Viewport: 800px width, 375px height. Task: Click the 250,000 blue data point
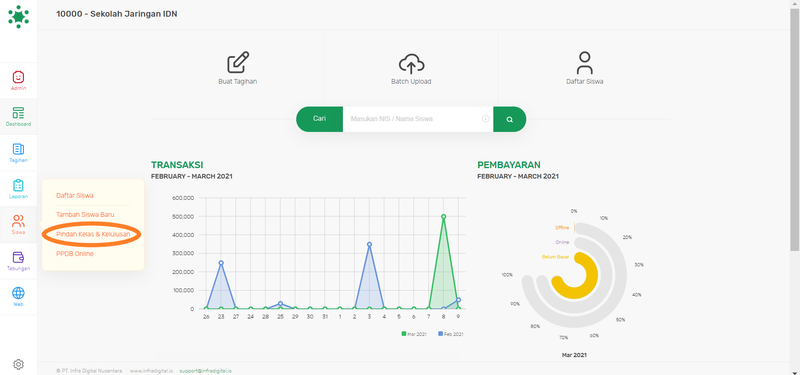[221, 263]
